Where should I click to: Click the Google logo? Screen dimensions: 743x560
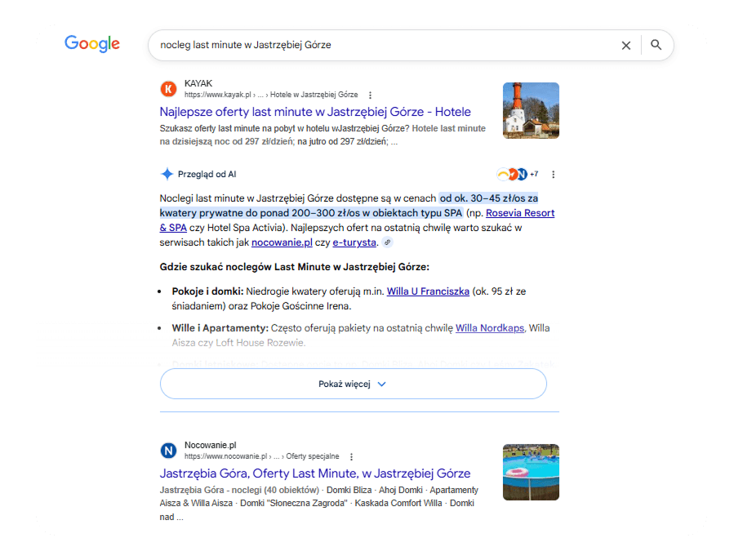[x=92, y=43]
